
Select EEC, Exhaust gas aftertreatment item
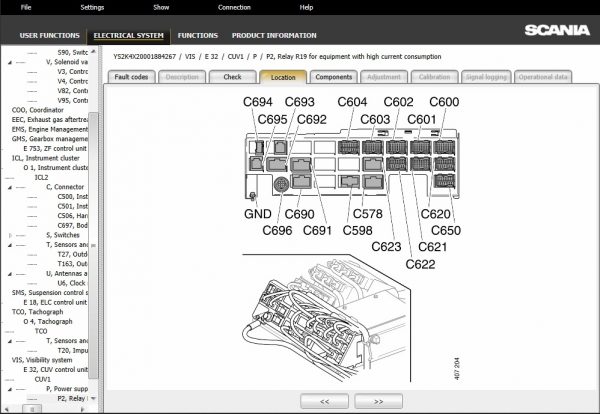coord(49,119)
